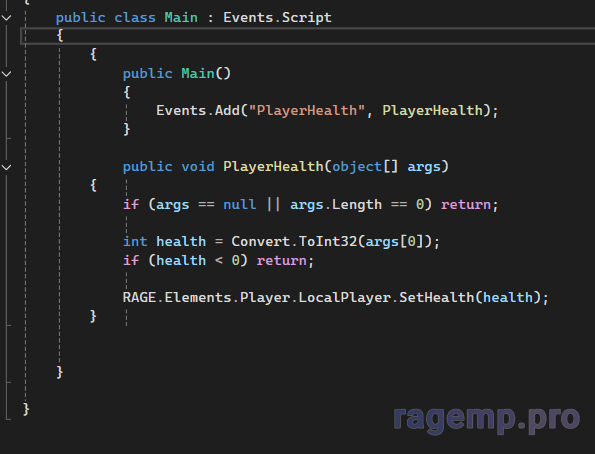Click the void keyword in the PlayerHealth signature

(x=198, y=167)
